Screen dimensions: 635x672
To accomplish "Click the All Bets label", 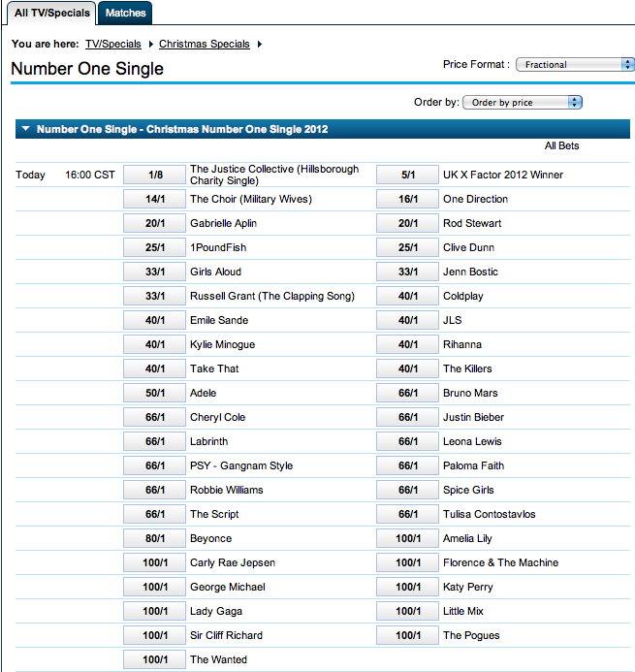I will coord(561,145).
